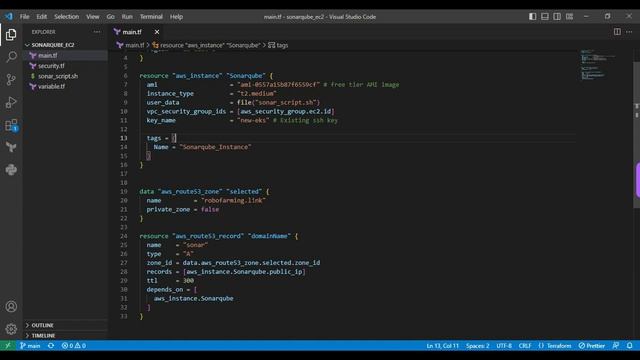Click the Prettier status item
Screen dimensions: 640x360
[592, 346]
